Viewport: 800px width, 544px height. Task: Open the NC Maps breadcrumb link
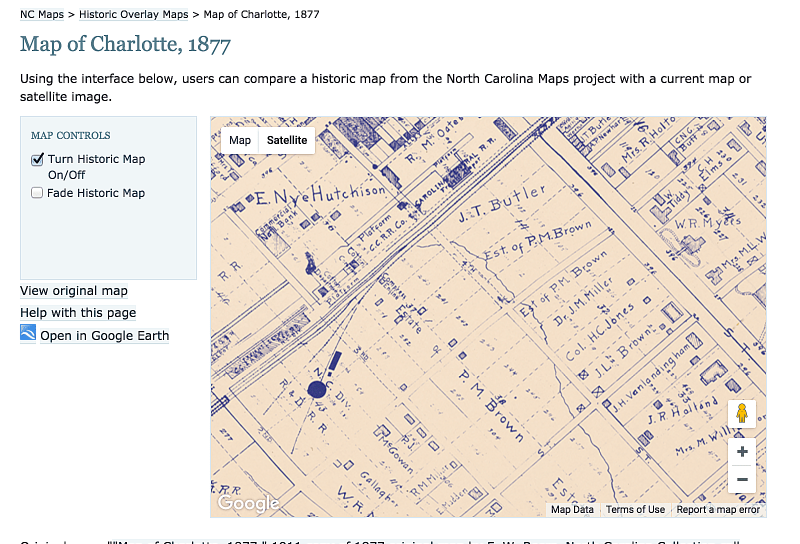click(42, 14)
